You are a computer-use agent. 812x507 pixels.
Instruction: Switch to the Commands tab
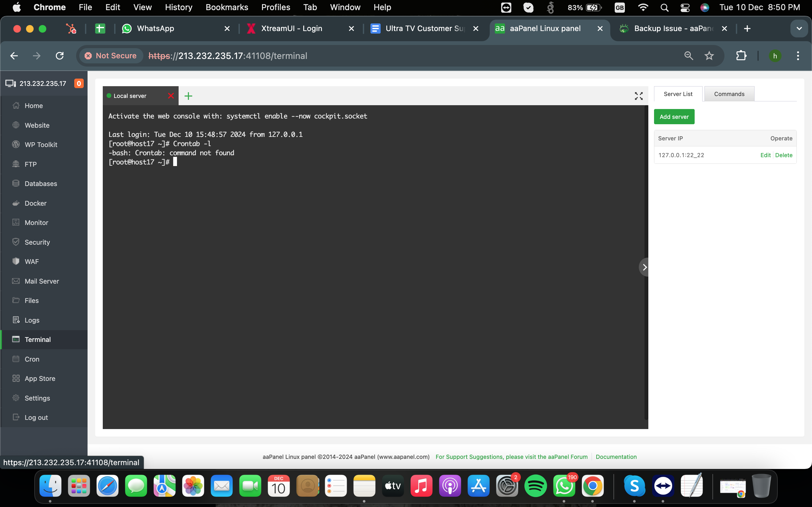click(729, 94)
